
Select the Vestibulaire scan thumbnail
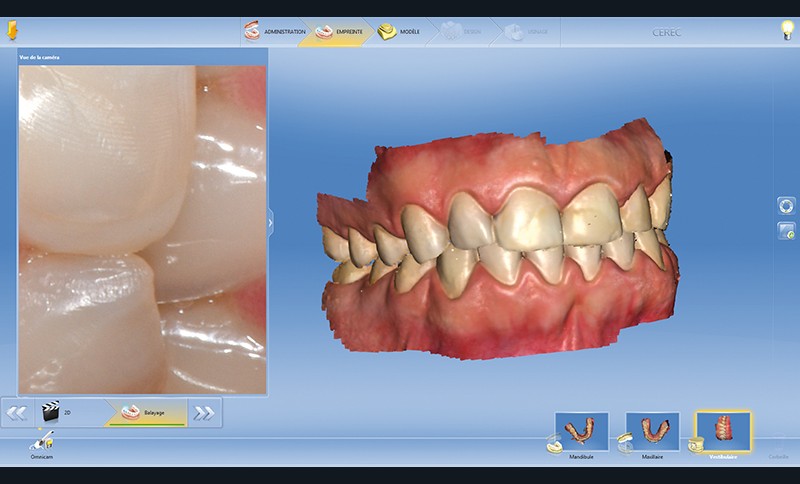[x=723, y=432]
